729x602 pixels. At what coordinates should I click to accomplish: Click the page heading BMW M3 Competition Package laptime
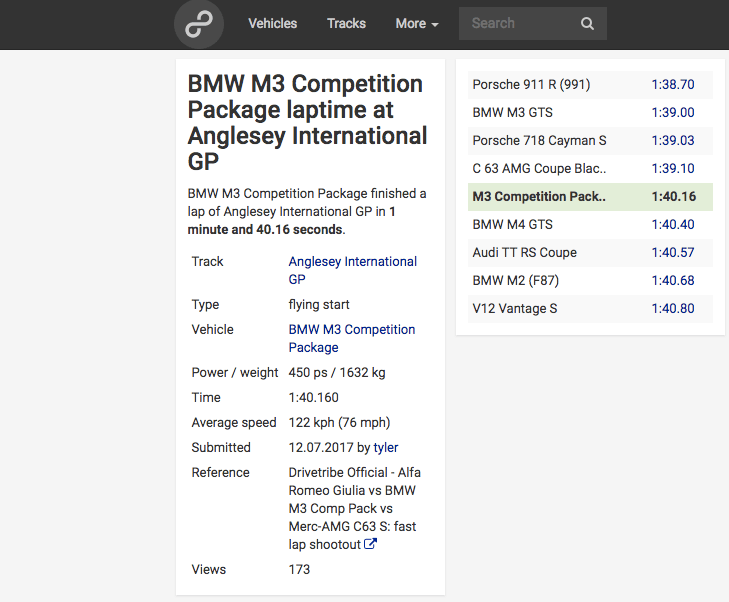[307, 123]
